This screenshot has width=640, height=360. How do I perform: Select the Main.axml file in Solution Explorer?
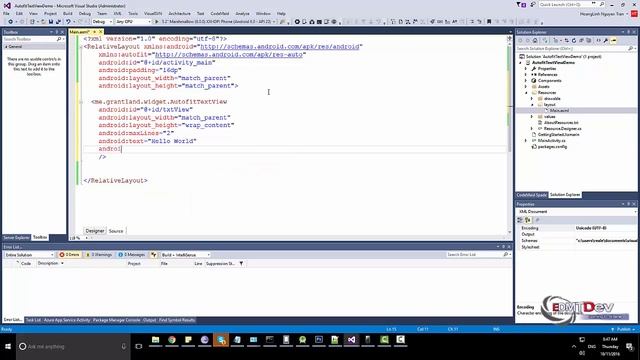(559, 111)
